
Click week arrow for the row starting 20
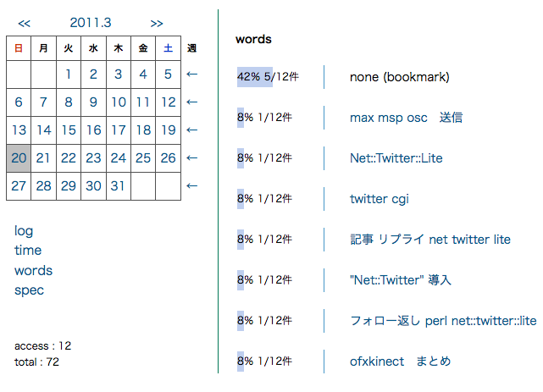192,158
